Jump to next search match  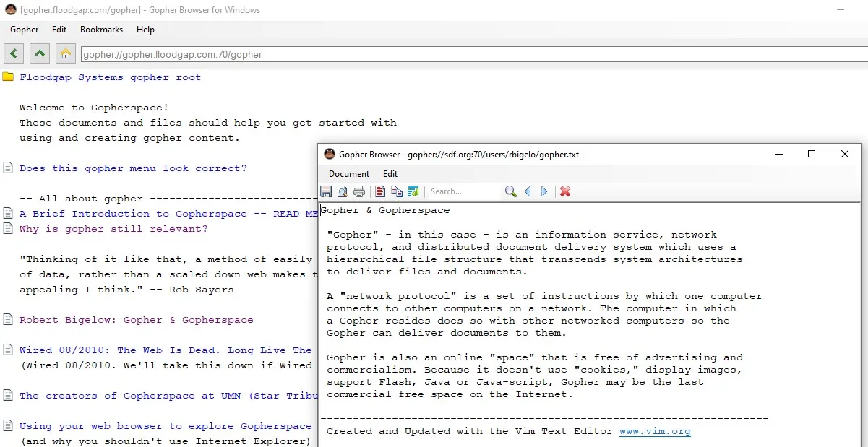click(544, 191)
